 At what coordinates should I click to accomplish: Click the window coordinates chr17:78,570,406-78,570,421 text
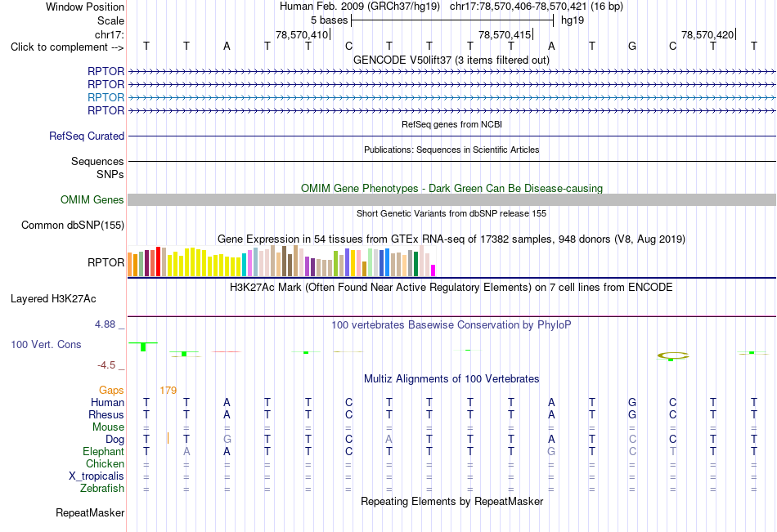click(519, 7)
